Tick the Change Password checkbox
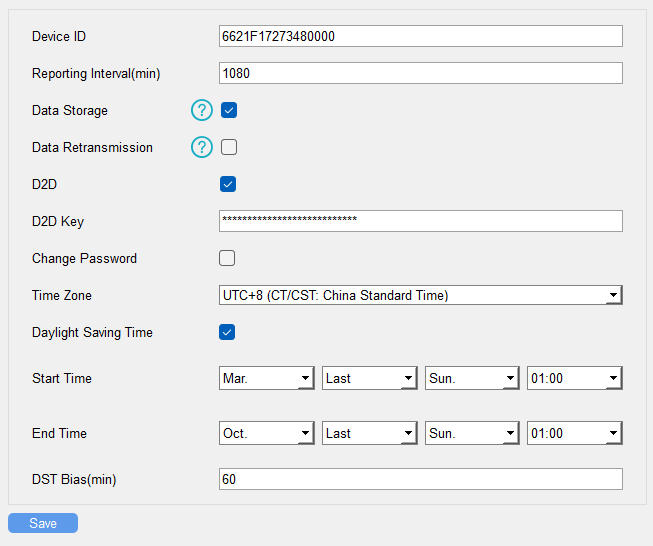This screenshot has height=546, width=653. point(228,258)
